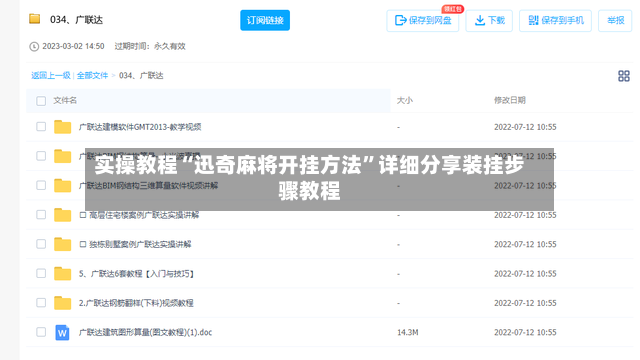Click the 034、广联达 title text
The width and height of the screenshot is (640, 360).
tap(76, 20)
